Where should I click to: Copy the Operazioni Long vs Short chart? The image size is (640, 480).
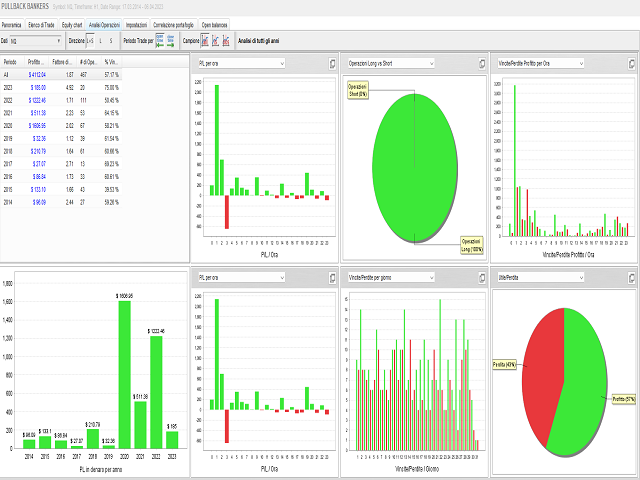482,64
